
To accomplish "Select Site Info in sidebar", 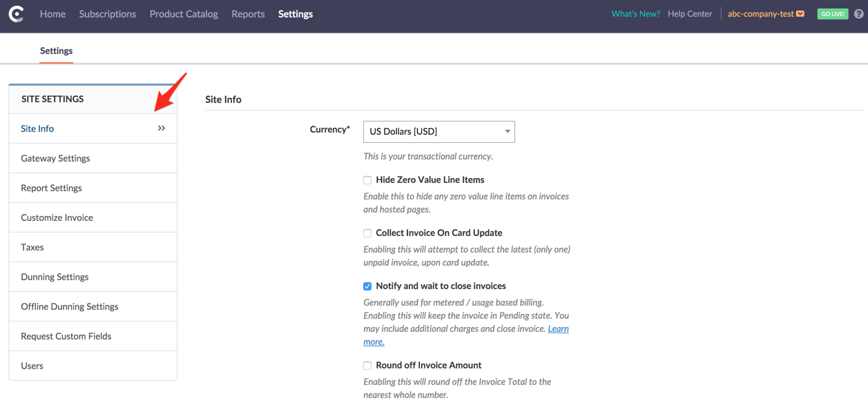I will [x=93, y=128].
